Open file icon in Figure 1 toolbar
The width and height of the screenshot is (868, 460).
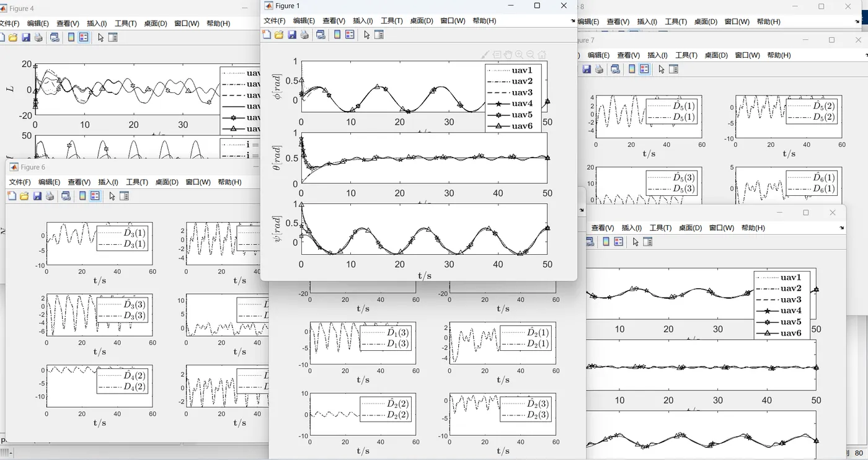tap(279, 35)
